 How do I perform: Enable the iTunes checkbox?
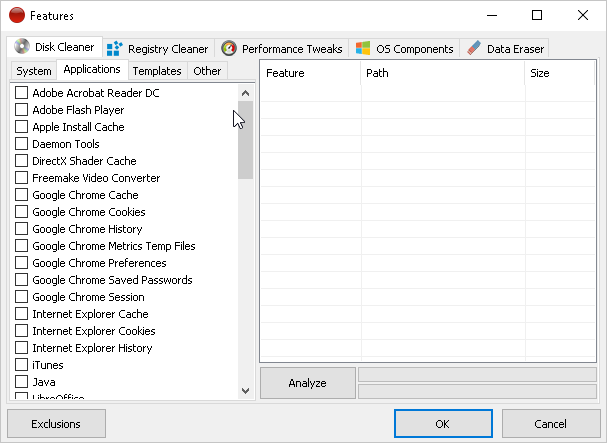coord(21,365)
